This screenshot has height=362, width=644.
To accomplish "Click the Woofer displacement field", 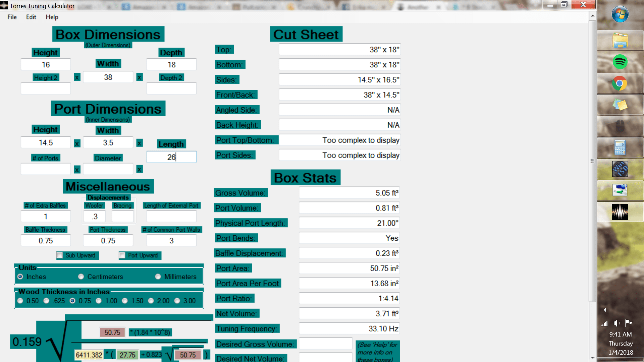I will (x=95, y=217).
